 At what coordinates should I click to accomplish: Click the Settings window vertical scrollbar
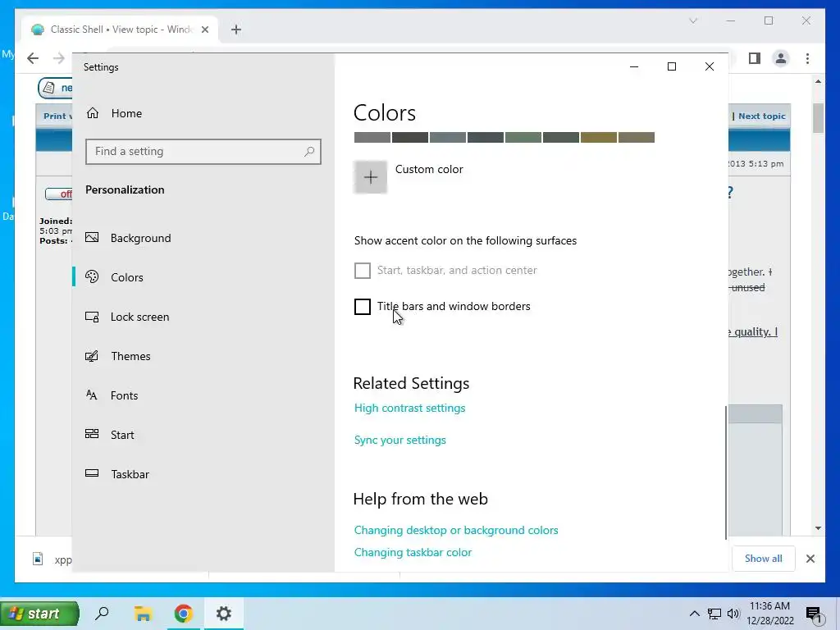pyautogui.click(x=726, y=472)
